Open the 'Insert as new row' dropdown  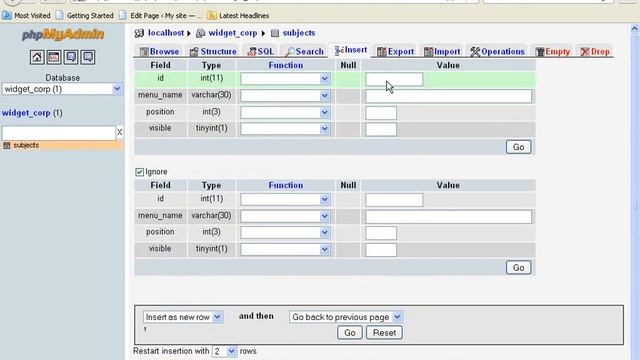182,317
